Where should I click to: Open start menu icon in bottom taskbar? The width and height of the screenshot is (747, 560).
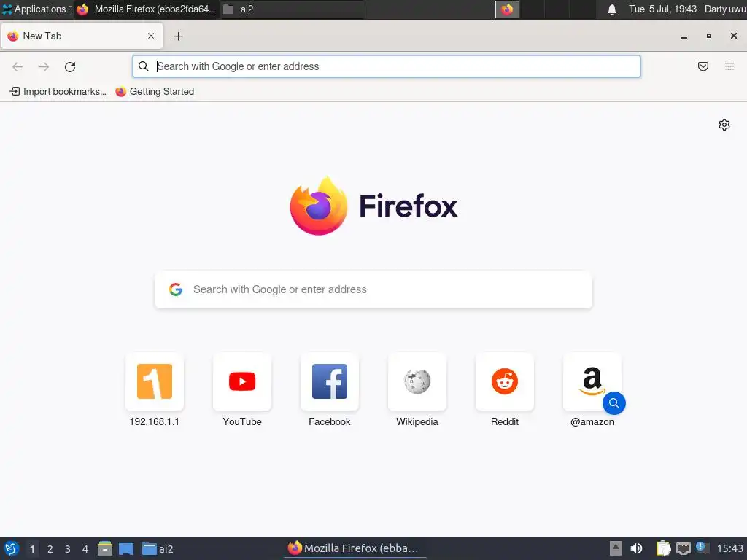coord(12,548)
